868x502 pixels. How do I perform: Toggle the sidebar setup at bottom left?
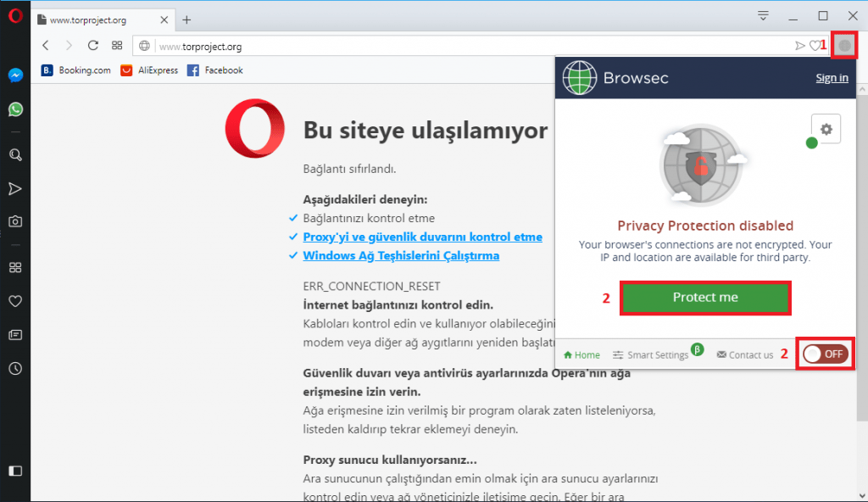(15, 471)
